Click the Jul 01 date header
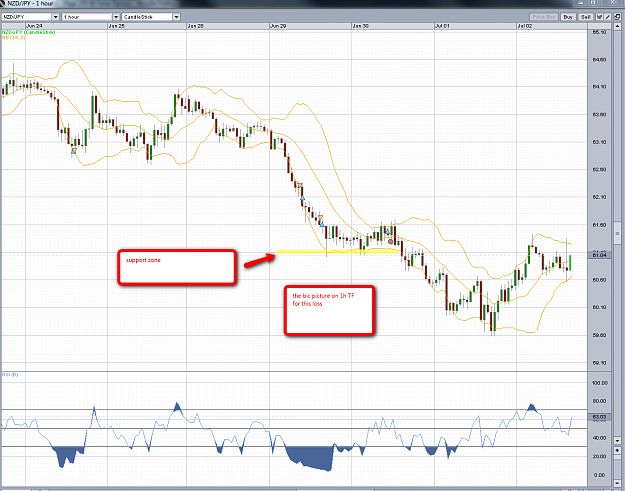This screenshot has width=625, height=491. tap(442, 26)
